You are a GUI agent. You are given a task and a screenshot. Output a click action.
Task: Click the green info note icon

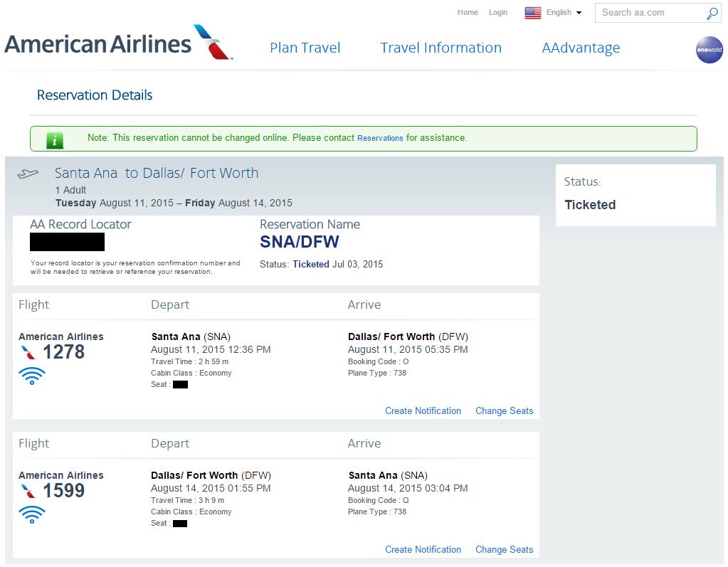click(55, 140)
